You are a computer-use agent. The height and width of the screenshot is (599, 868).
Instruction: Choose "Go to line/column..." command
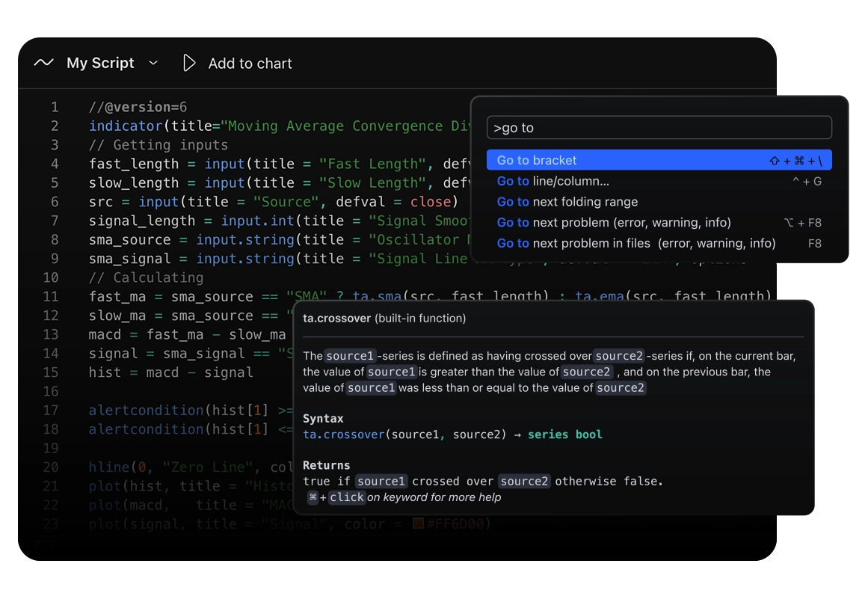click(x=553, y=181)
